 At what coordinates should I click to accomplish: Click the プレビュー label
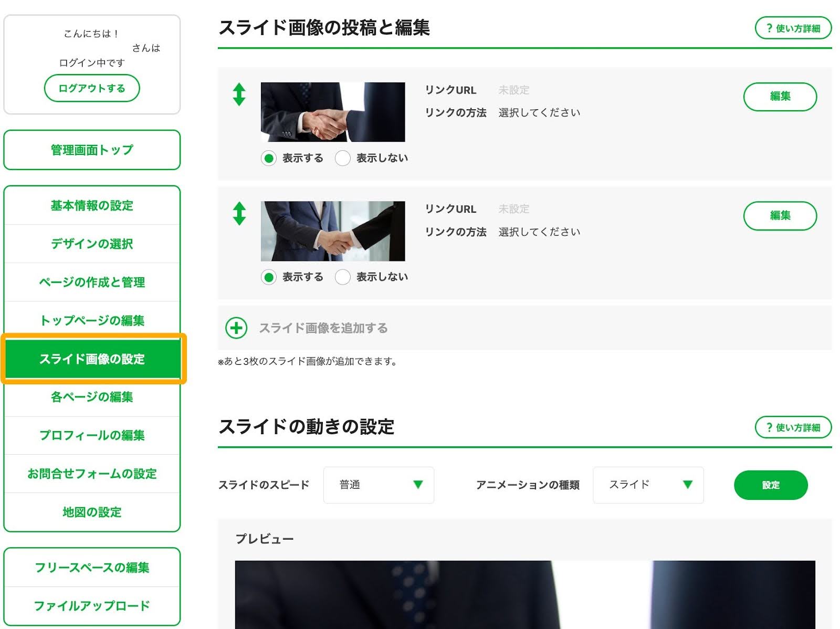[x=265, y=539]
